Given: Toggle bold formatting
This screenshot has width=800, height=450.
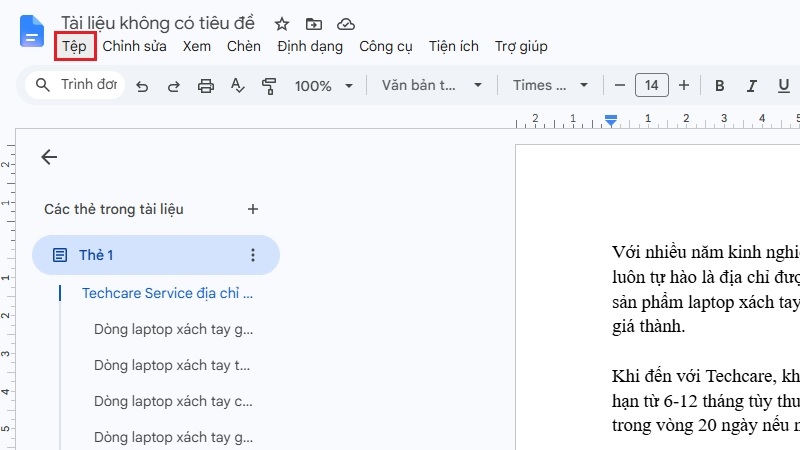Looking at the screenshot, I should [x=719, y=86].
